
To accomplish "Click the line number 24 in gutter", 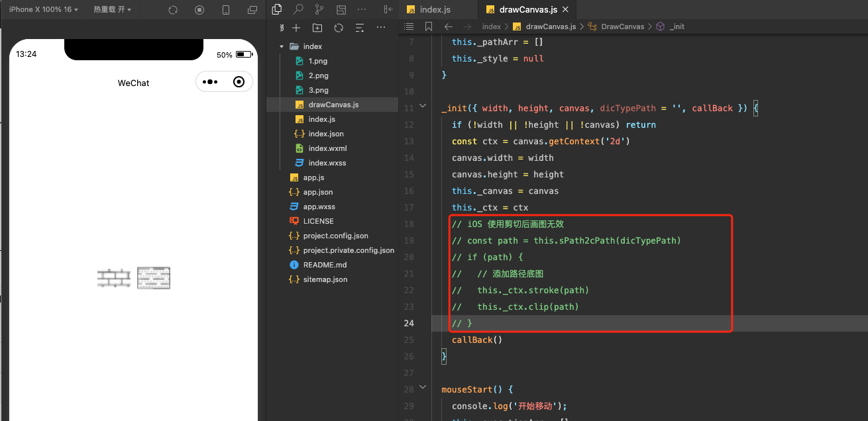I will click(408, 323).
